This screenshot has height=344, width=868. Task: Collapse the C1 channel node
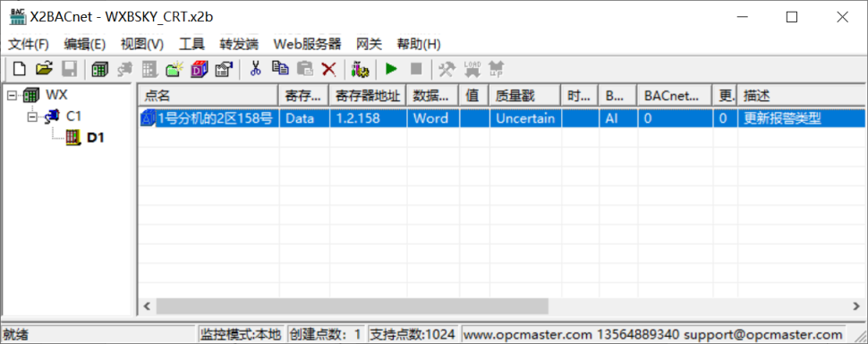coord(33,116)
